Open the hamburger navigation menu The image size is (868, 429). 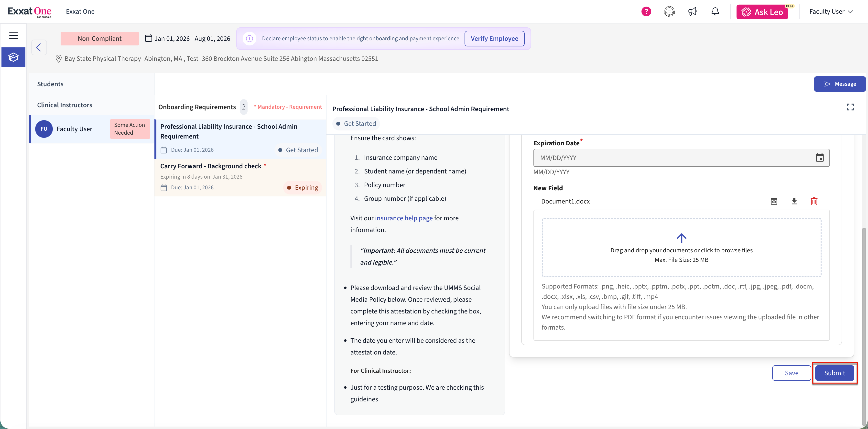click(13, 35)
